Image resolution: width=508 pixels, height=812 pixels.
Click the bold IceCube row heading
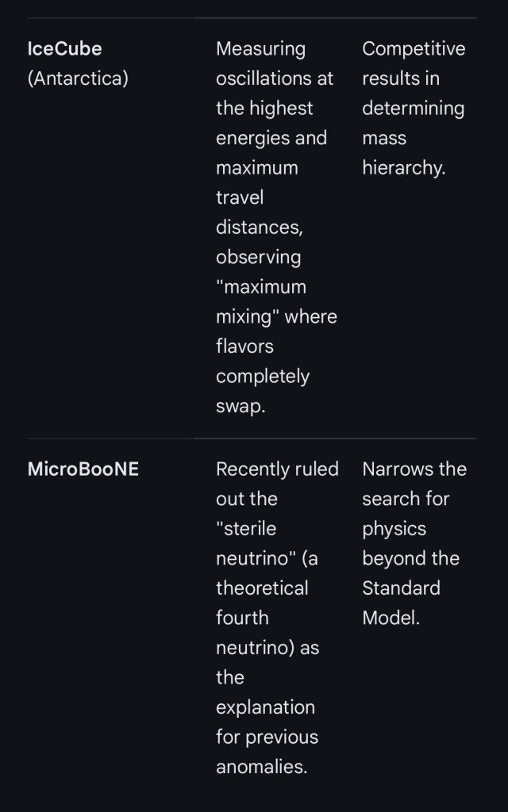click(65, 48)
